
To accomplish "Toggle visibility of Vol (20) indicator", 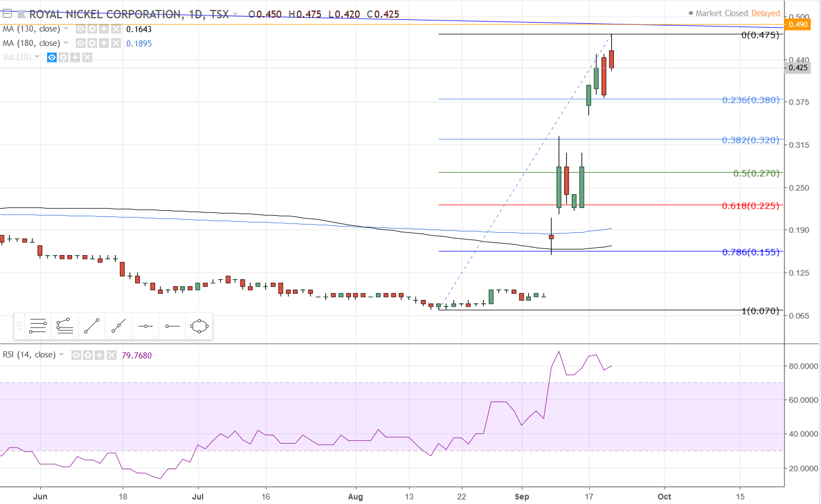I will pyautogui.click(x=51, y=58).
